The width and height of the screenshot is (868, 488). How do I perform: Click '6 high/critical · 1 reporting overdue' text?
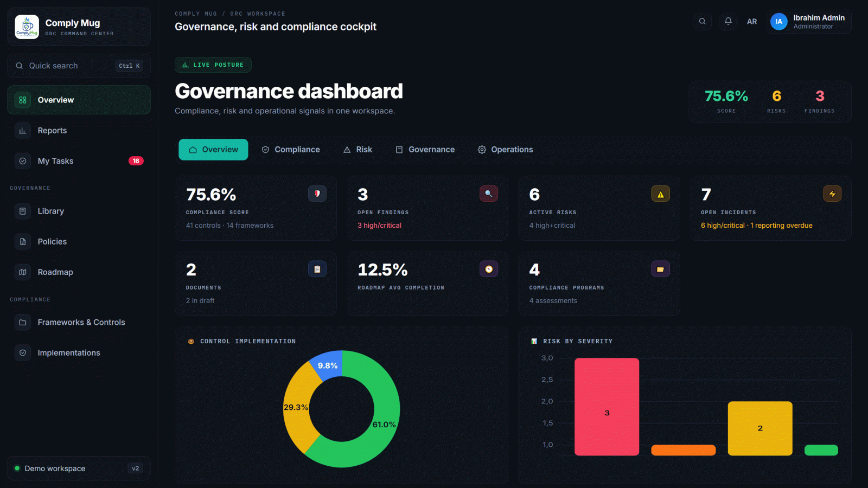756,226
